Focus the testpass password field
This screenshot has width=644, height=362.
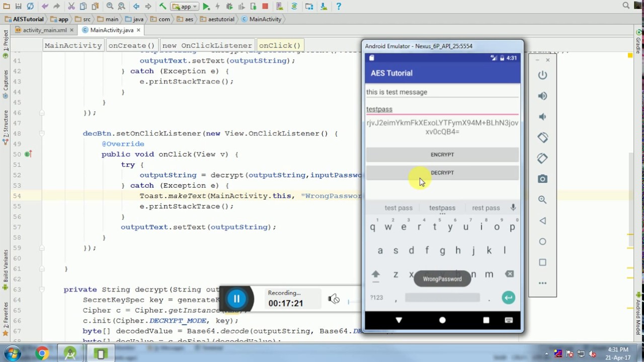pos(442,109)
